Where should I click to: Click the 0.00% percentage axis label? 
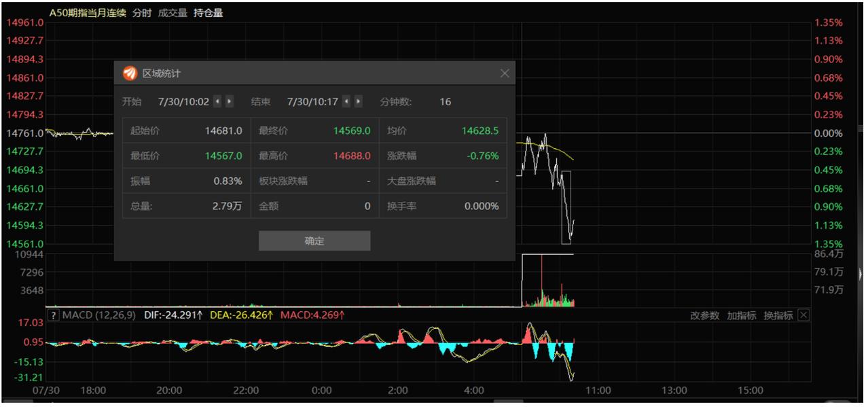click(x=828, y=133)
